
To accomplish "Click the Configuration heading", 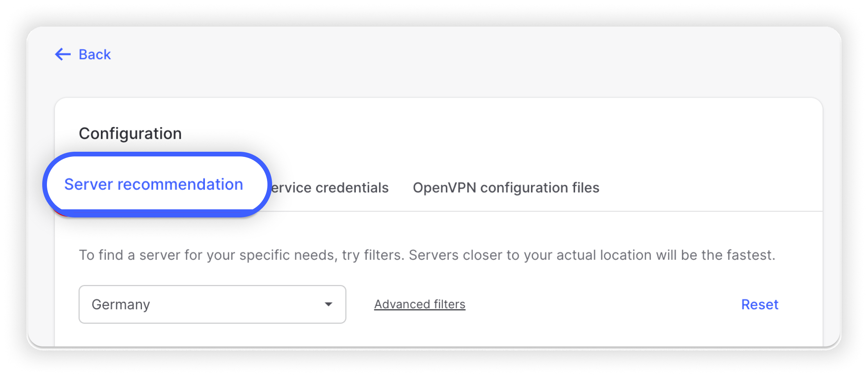I will pyautogui.click(x=130, y=134).
